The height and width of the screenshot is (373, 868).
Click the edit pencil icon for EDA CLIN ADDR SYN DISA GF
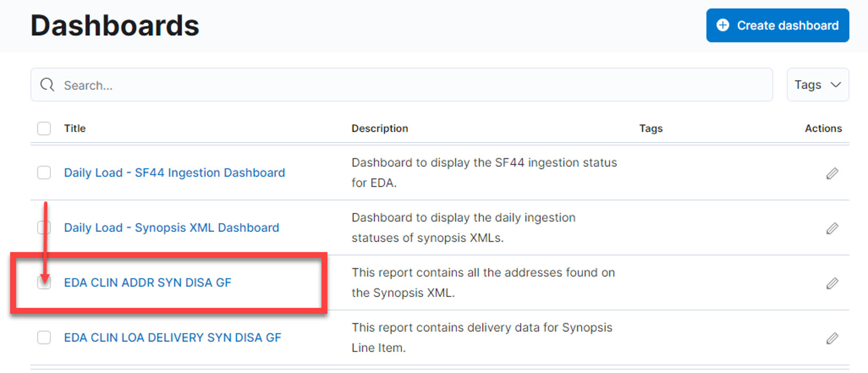pos(832,284)
